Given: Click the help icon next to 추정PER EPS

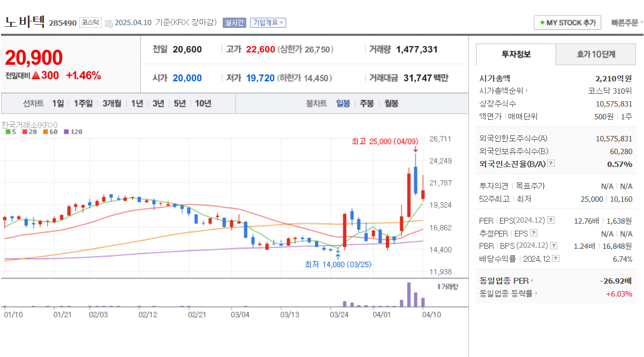Looking at the screenshot, I should 534,233.
